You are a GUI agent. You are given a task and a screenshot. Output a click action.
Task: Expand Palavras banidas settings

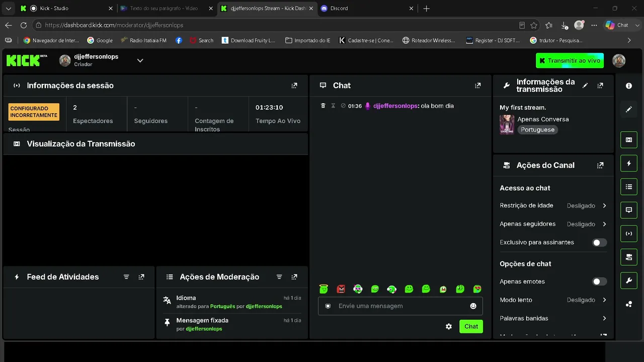click(604, 318)
